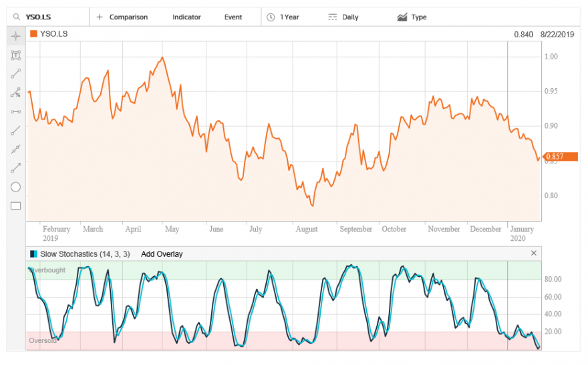Open the chart Type dropdown
The image size is (588, 365).
tap(419, 17)
